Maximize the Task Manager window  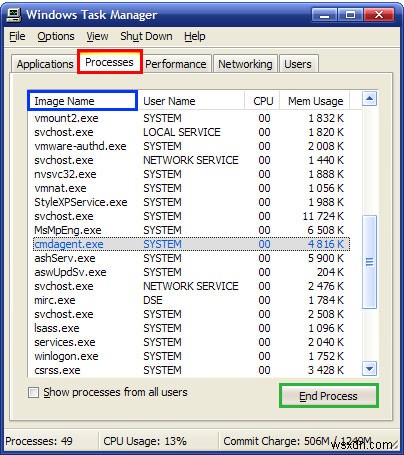point(350,15)
